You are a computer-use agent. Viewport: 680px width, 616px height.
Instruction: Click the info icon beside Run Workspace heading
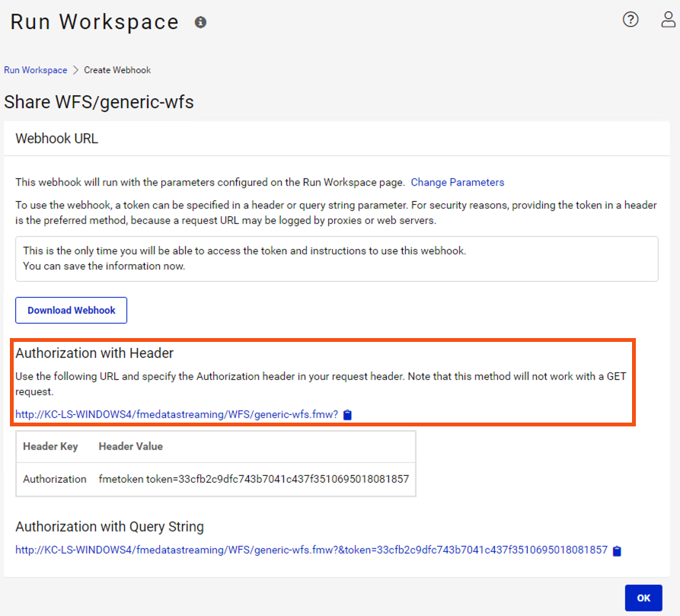point(200,23)
